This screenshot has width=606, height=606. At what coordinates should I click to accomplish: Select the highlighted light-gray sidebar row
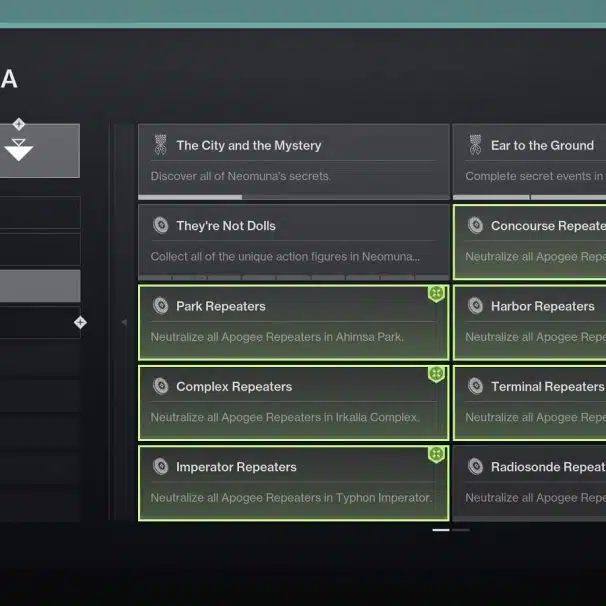[x=40, y=286]
